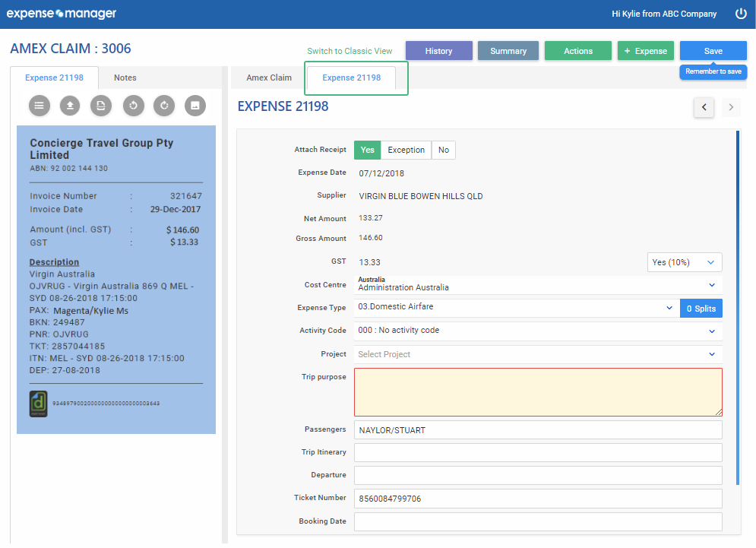The height and width of the screenshot is (548, 756).
Task: Click the Save button
Action: coord(713,51)
